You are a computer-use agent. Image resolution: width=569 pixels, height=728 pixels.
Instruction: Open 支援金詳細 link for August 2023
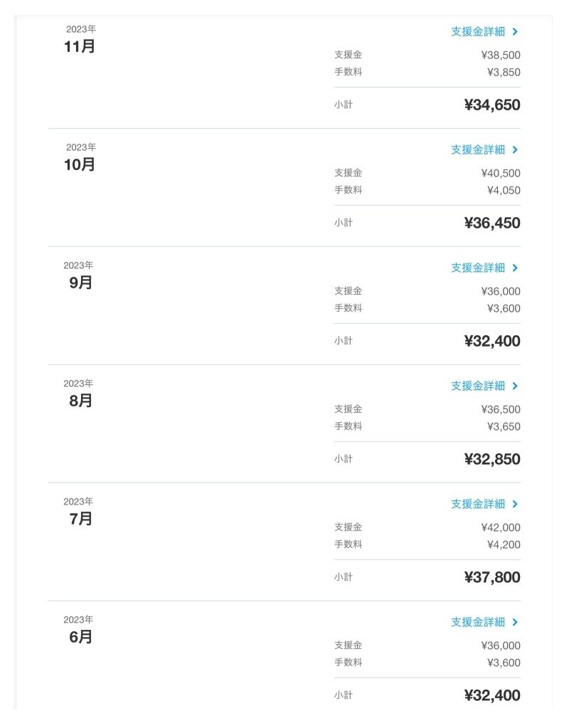[x=477, y=386]
